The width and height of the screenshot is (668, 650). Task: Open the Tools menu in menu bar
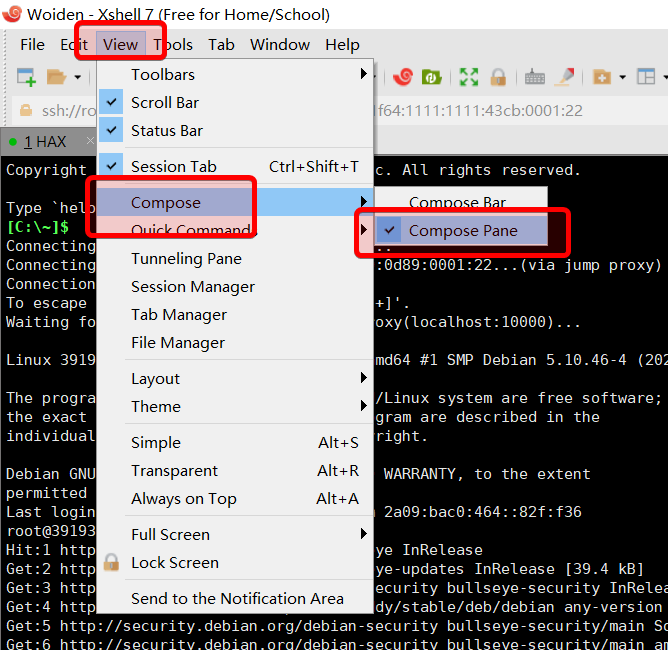(x=174, y=45)
